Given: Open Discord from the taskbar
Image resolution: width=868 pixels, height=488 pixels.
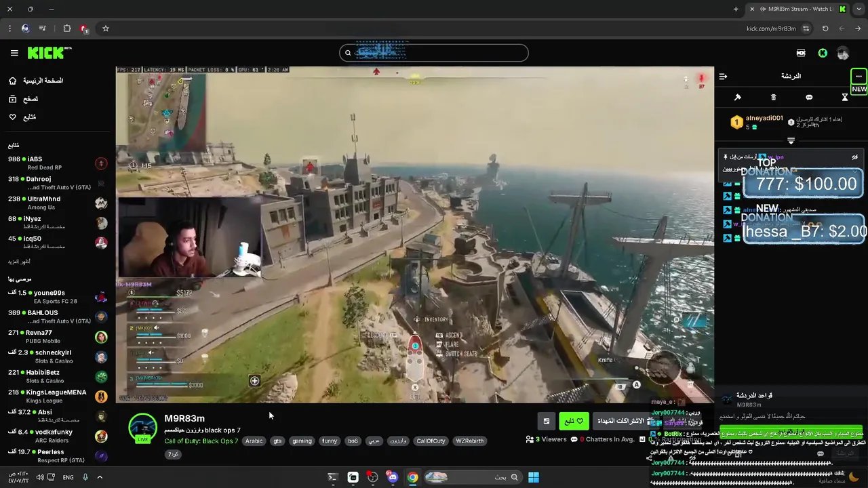Looking at the screenshot, I should click(x=393, y=477).
